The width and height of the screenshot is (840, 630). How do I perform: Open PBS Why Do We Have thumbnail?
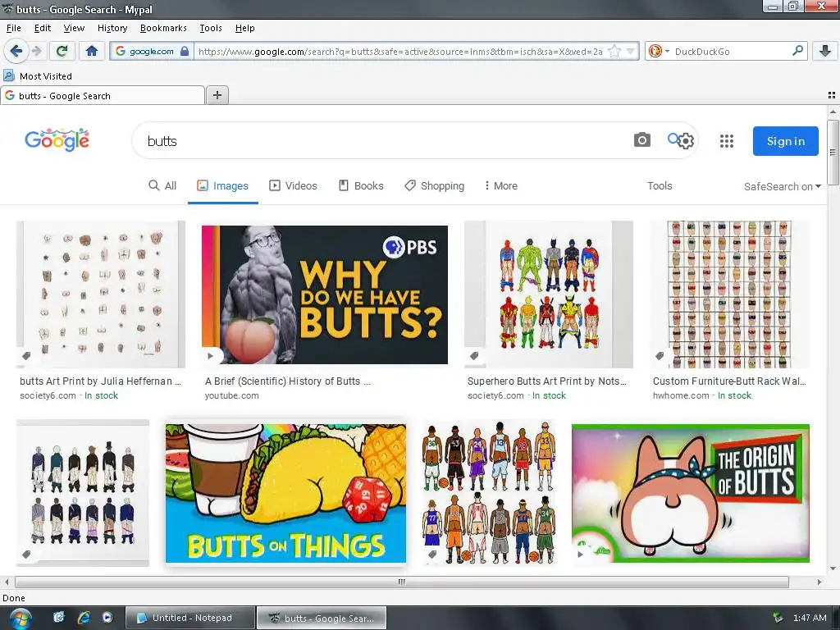click(325, 294)
